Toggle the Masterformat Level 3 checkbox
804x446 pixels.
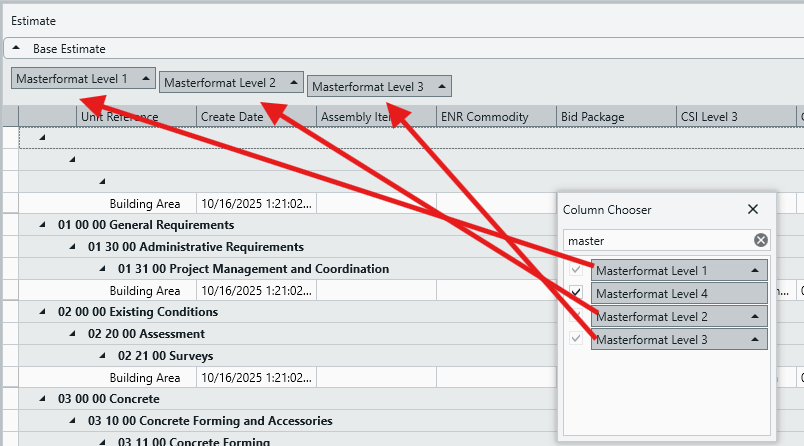tap(576, 340)
